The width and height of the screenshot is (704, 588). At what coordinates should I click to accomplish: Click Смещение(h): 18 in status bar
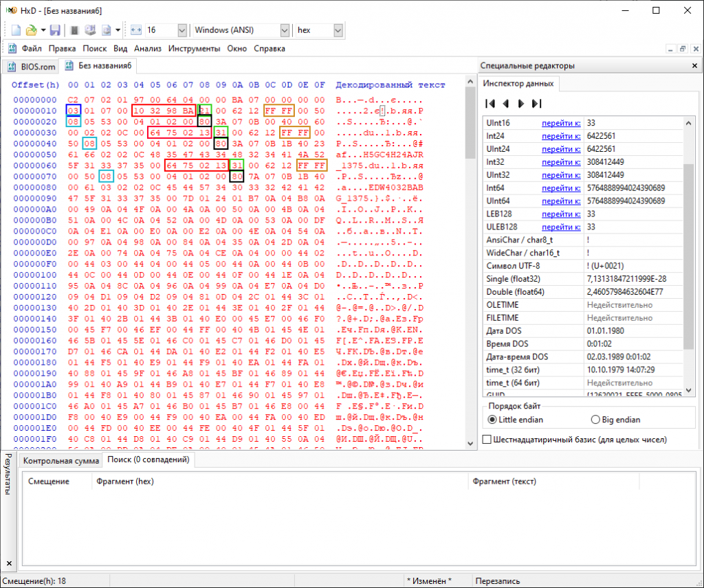tap(34, 581)
